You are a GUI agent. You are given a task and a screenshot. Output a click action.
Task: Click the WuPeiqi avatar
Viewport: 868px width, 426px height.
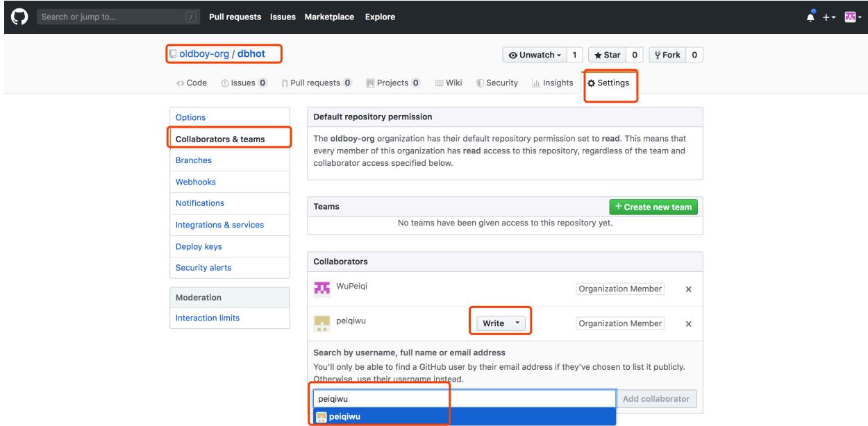(x=321, y=288)
